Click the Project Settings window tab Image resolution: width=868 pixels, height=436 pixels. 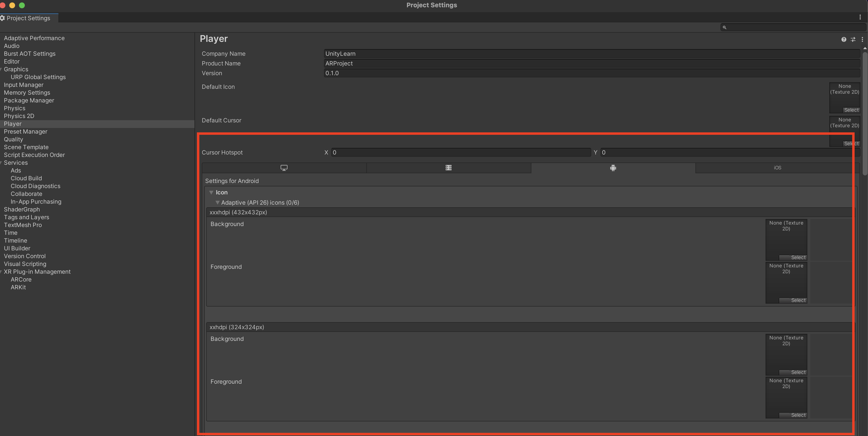pyautogui.click(x=28, y=18)
